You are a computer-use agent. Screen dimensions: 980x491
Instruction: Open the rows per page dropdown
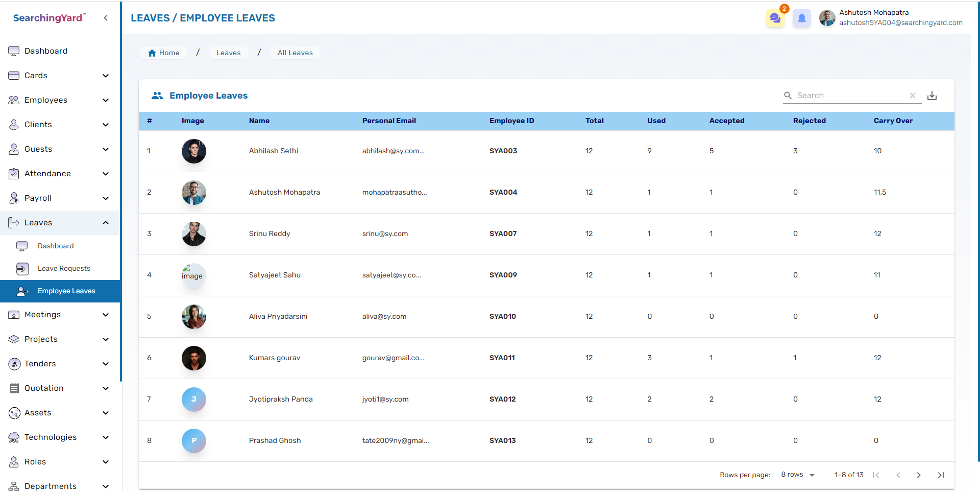[x=798, y=475]
